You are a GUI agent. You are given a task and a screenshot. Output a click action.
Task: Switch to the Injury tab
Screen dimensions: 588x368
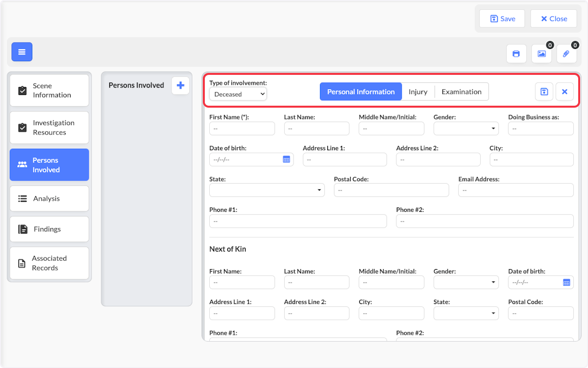tap(418, 92)
